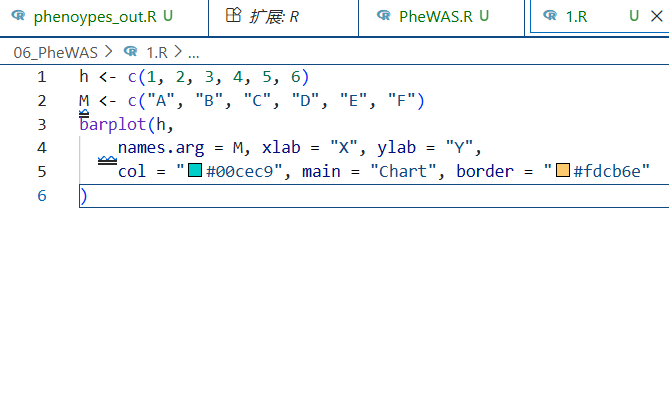
Task: Click the "Chart" string on line 5
Action: pyautogui.click(x=403, y=172)
